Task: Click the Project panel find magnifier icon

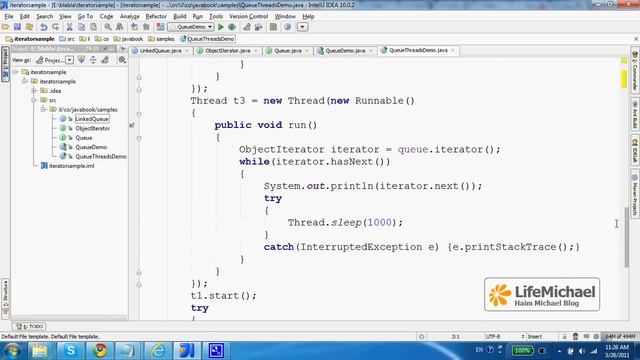Action: tap(122, 60)
